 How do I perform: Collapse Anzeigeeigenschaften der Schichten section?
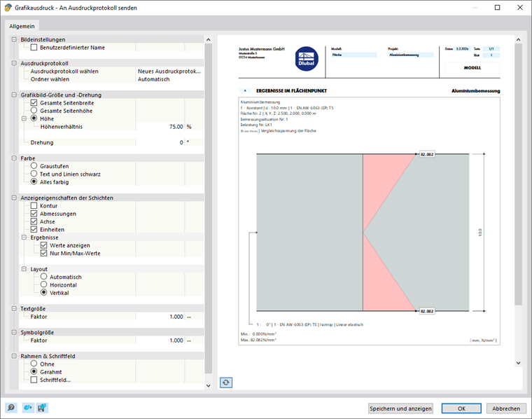pos(14,198)
